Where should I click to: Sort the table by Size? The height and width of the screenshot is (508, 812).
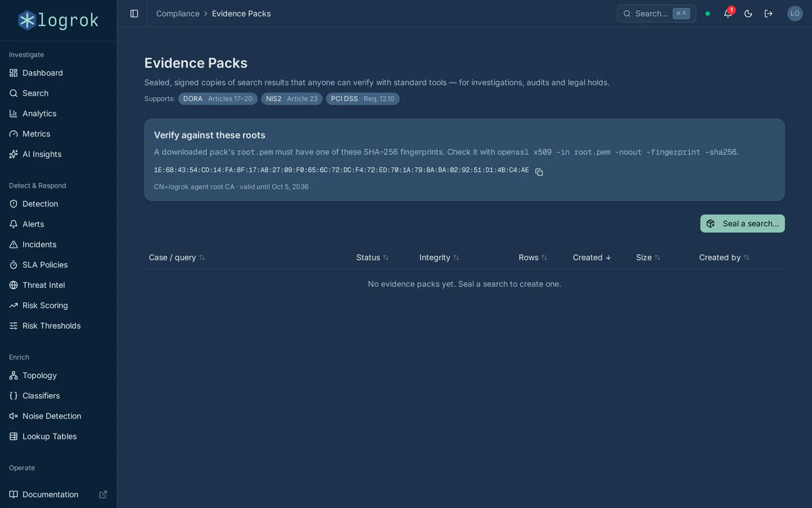click(648, 257)
